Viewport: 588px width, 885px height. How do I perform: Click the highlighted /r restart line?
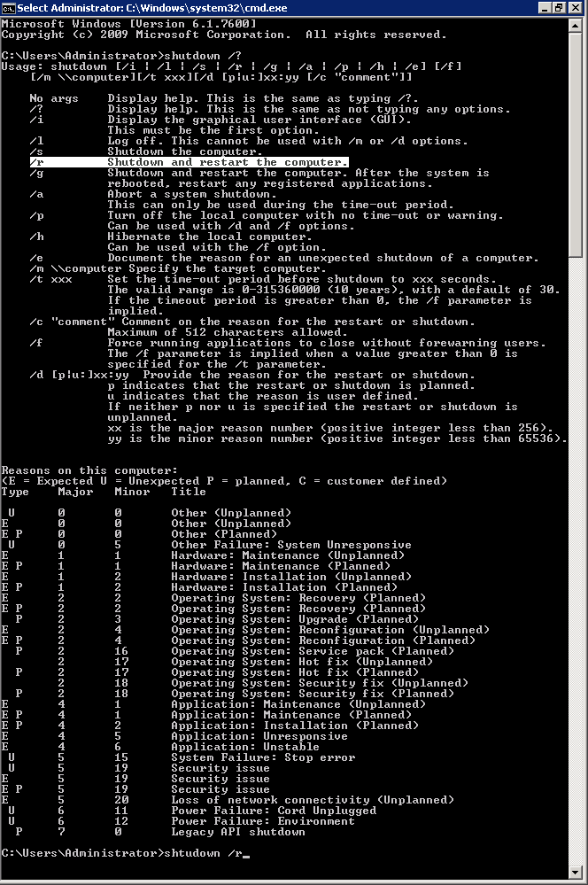pos(189,162)
